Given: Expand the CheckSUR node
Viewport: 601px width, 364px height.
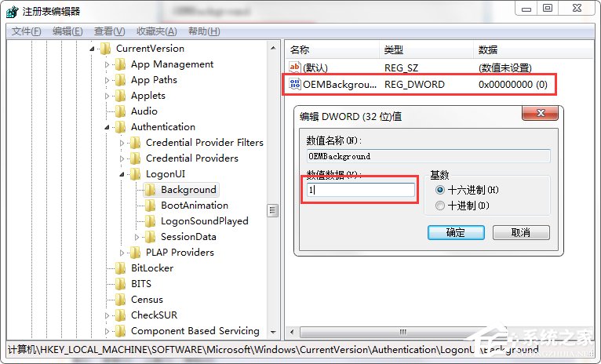Looking at the screenshot, I should tap(107, 316).
